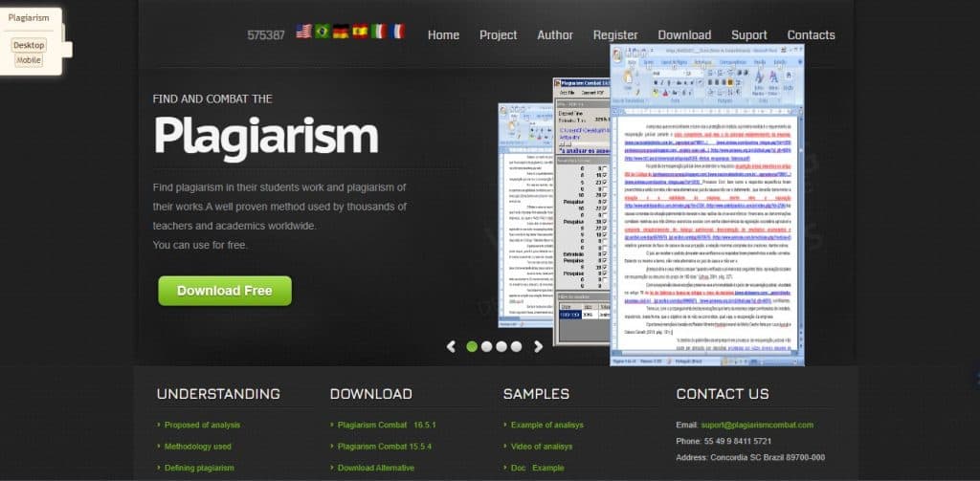Go to the Contacts page
Viewport: 980px width, 481px height.
[x=811, y=35]
